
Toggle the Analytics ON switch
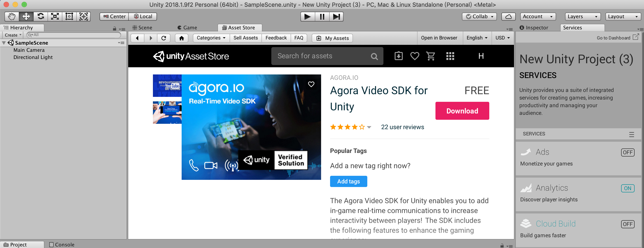627,188
